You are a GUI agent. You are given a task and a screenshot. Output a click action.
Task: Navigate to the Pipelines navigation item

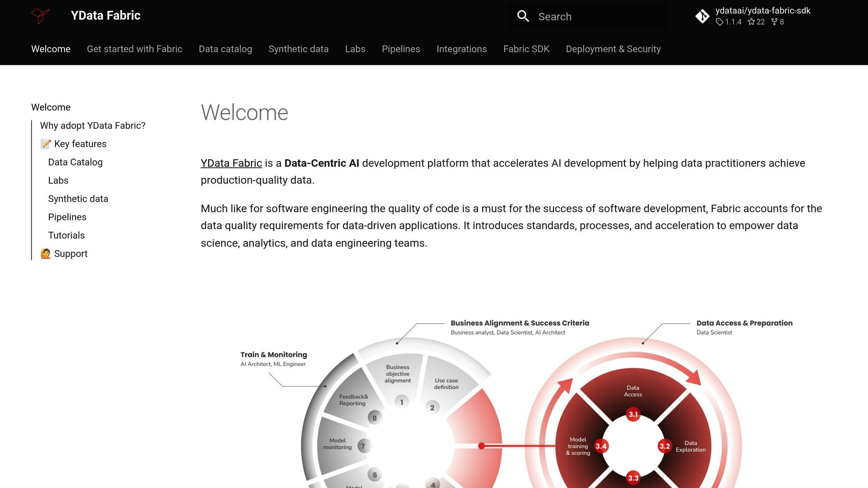(x=401, y=49)
